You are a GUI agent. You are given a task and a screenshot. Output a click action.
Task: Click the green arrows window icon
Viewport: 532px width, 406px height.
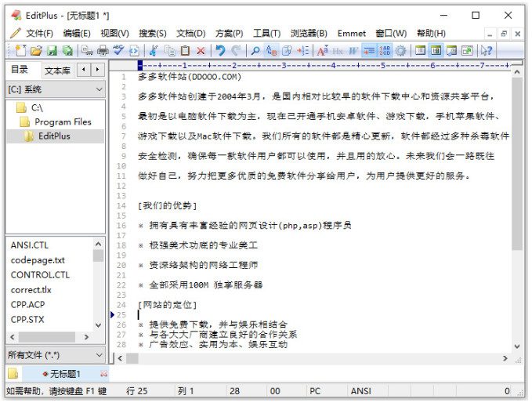467,51
